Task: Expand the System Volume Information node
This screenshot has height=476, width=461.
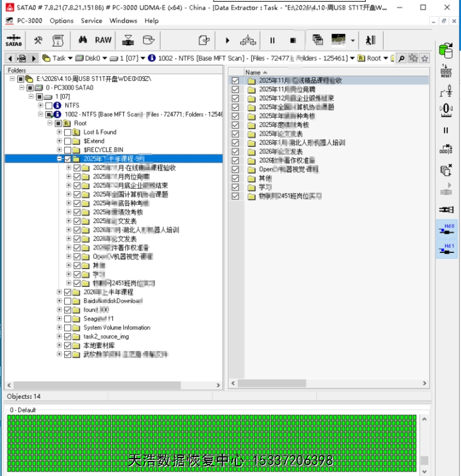Action: point(59,328)
